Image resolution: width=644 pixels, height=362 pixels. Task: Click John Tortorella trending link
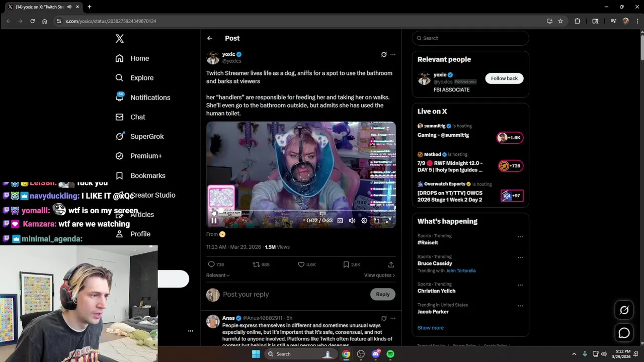[x=460, y=270]
